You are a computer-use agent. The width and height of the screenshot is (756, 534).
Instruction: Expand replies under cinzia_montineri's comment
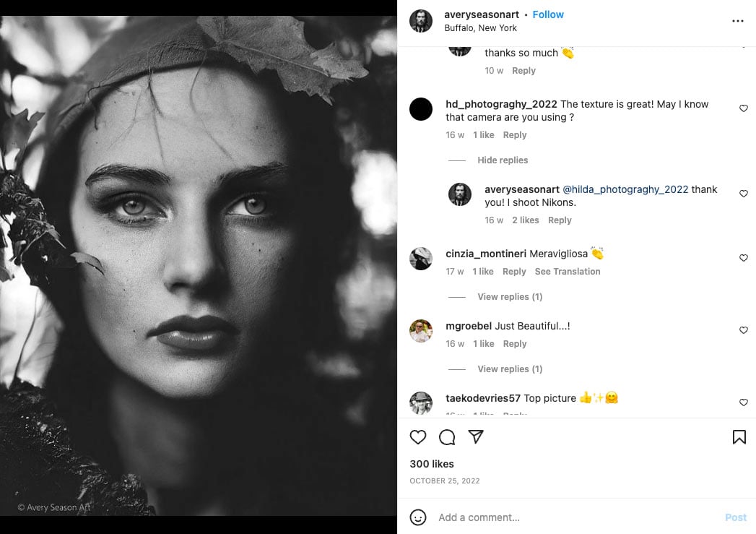click(x=509, y=297)
